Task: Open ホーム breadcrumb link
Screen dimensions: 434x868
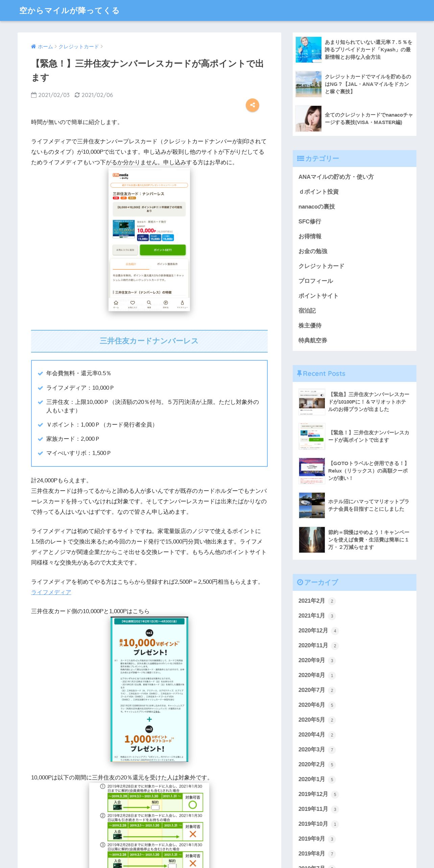Action: coord(45,47)
